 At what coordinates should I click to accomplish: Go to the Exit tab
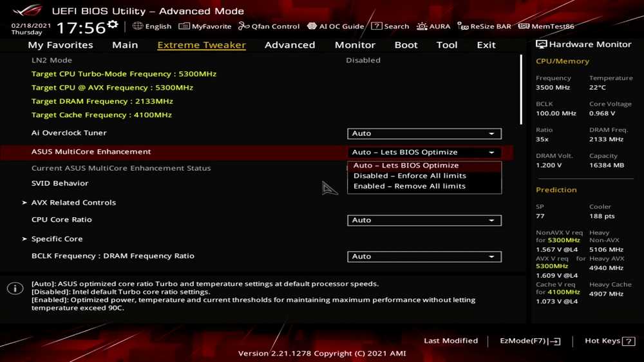(x=486, y=45)
